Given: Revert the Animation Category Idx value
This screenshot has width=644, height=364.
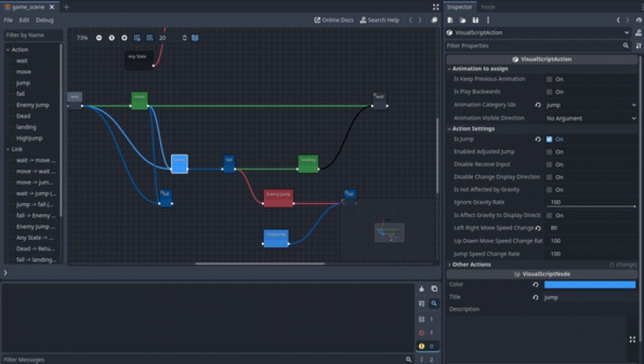Looking at the screenshot, I should tap(538, 105).
